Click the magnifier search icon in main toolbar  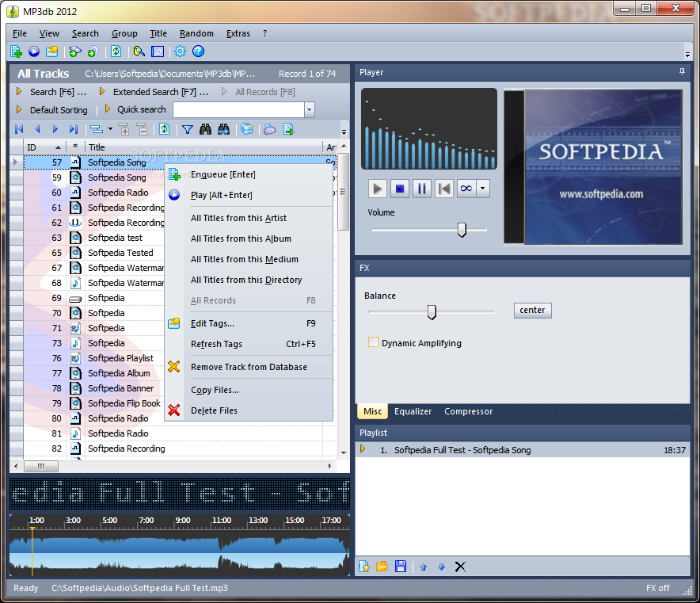[139, 52]
